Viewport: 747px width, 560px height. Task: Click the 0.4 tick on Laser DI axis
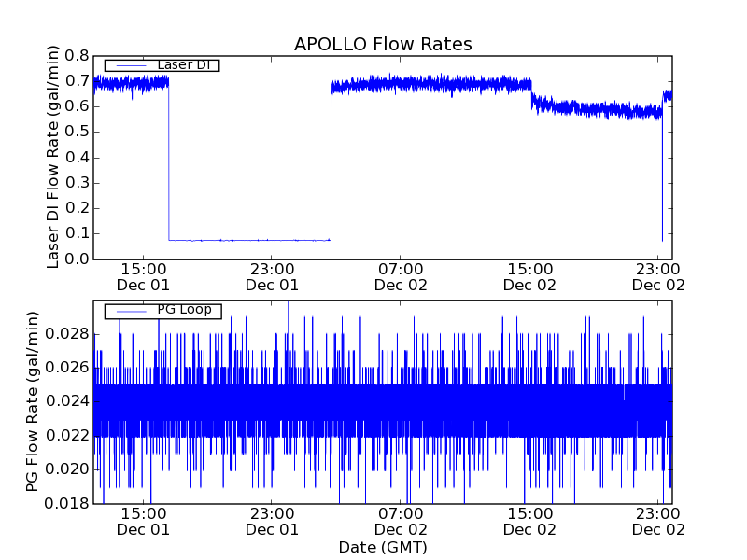pyautogui.click(x=78, y=157)
